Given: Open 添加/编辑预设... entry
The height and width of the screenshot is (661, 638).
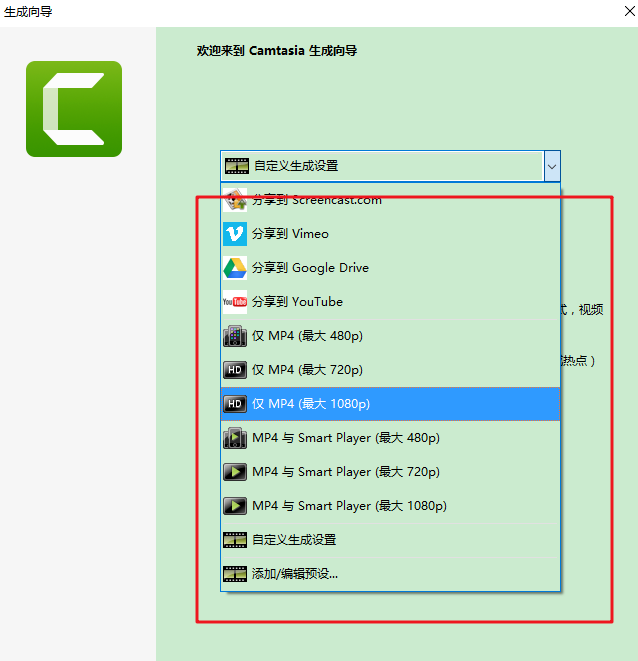Looking at the screenshot, I should tap(390, 574).
